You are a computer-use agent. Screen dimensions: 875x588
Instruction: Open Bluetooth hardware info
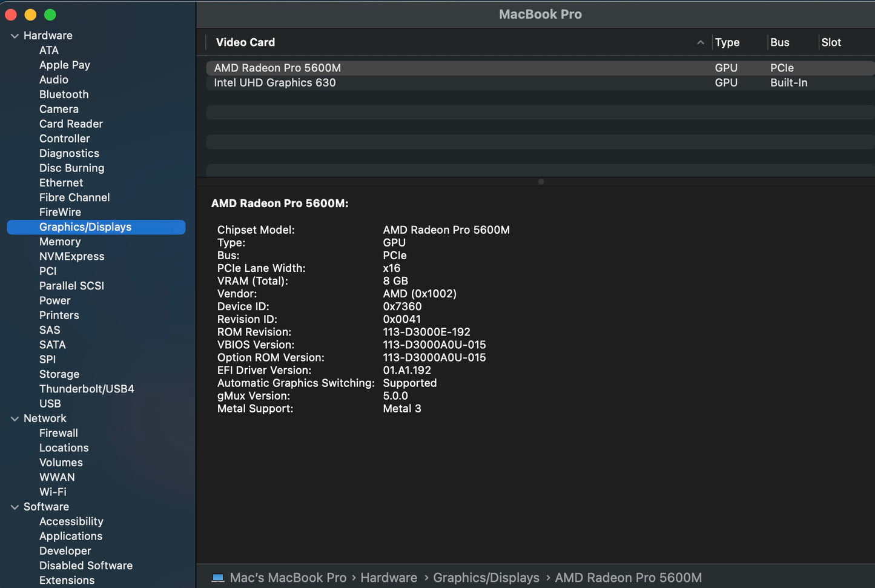click(x=64, y=94)
